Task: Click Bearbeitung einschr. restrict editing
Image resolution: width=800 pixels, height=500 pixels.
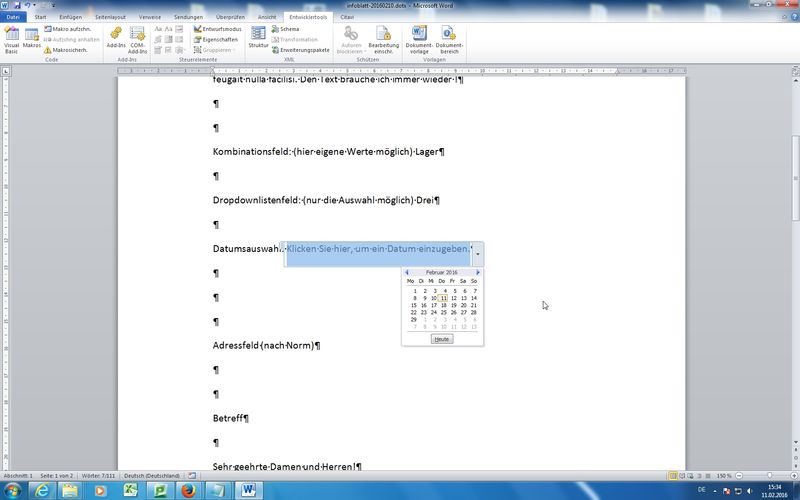Action: tap(383, 40)
